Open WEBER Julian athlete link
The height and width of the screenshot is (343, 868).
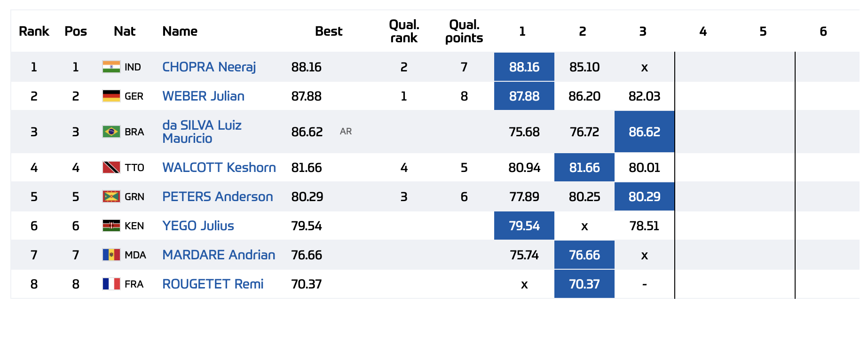(x=203, y=96)
